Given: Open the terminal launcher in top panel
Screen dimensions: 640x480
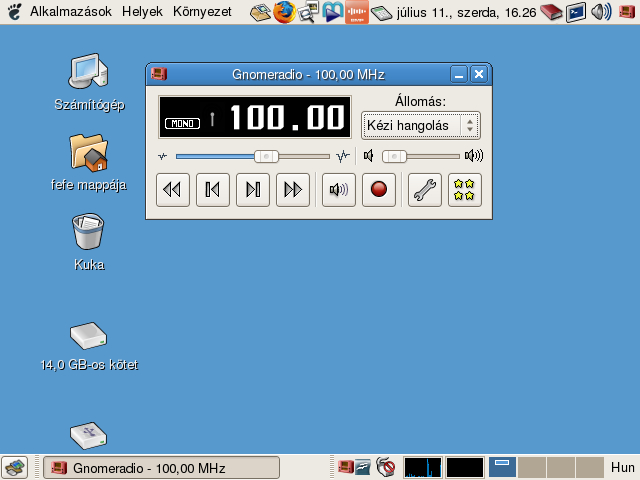Looking at the screenshot, I should (576, 12).
